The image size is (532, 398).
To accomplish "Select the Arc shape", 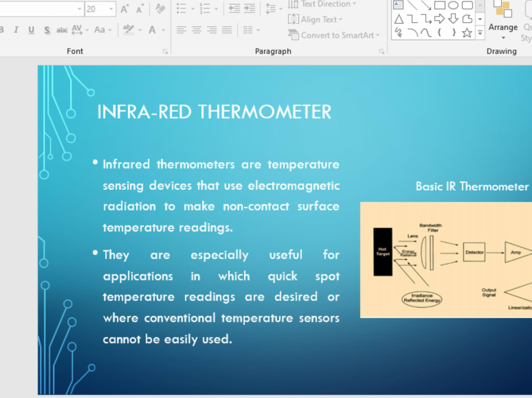I will pos(412,32).
